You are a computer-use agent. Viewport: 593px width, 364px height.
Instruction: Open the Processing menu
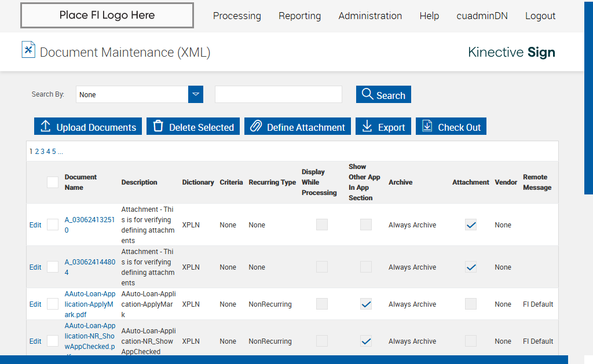pyautogui.click(x=237, y=16)
